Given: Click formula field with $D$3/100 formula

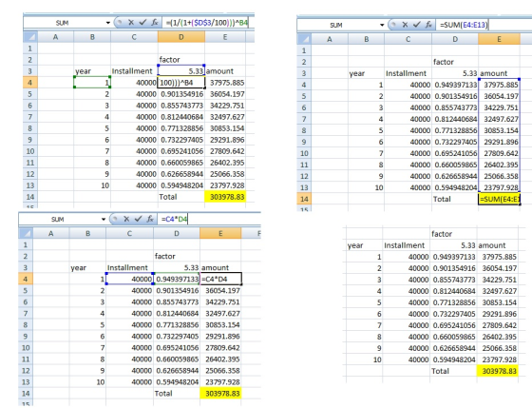Looking at the screenshot, I should click(208, 23).
